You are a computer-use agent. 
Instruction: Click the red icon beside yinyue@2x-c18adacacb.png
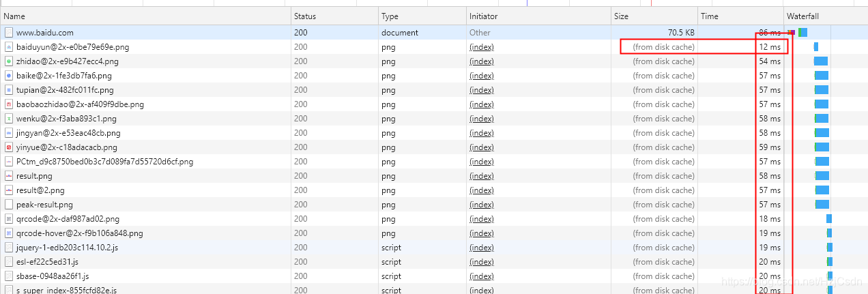point(9,147)
